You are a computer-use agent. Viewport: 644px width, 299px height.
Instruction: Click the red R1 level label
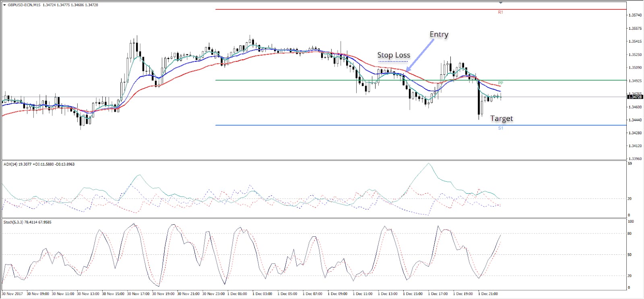point(500,12)
